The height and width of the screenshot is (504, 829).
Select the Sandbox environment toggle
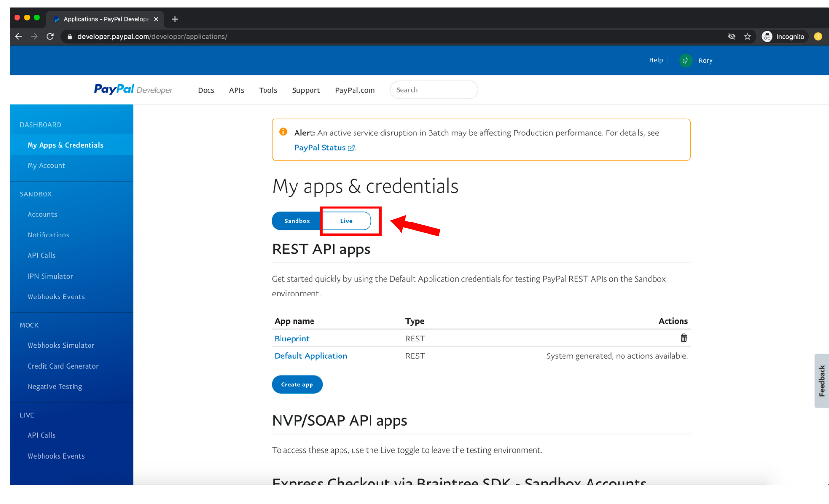click(x=297, y=221)
